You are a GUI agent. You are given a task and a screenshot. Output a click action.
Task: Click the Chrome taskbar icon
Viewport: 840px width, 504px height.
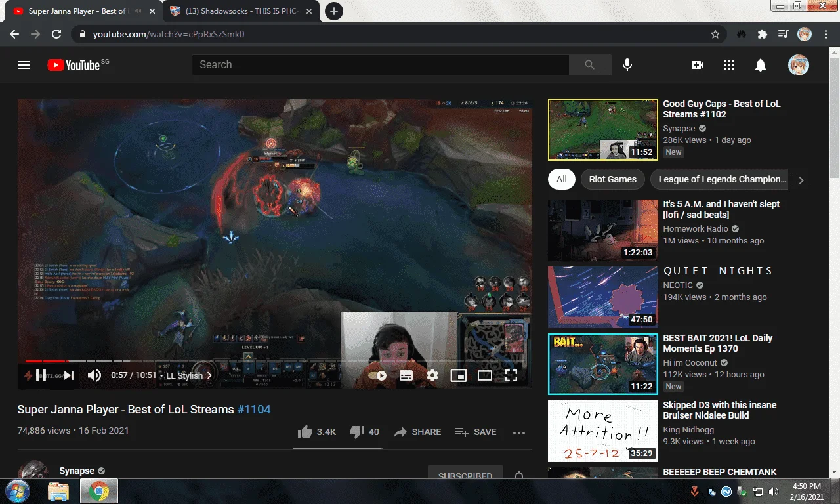click(x=99, y=491)
